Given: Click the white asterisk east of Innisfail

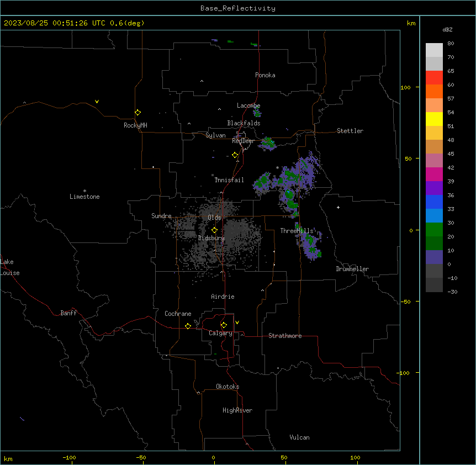Looking at the screenshot, I should coord(277,167).
